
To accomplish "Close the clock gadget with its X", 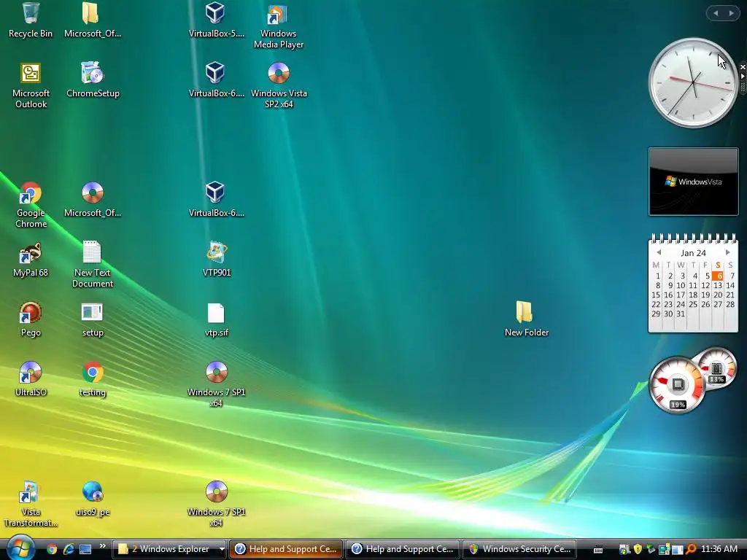I will (x=743, y=67).
